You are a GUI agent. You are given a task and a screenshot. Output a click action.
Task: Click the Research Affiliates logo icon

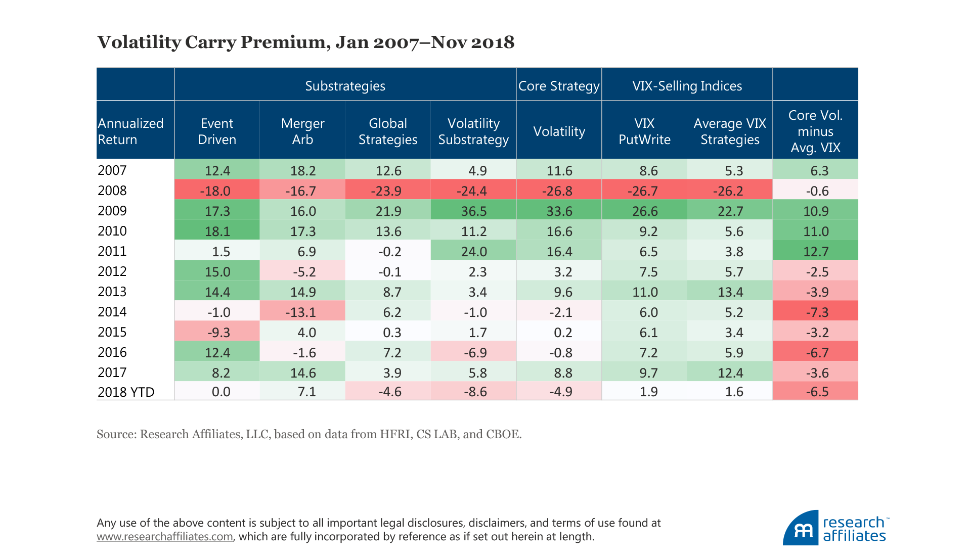pyautogui.click(x=801, y=529)
